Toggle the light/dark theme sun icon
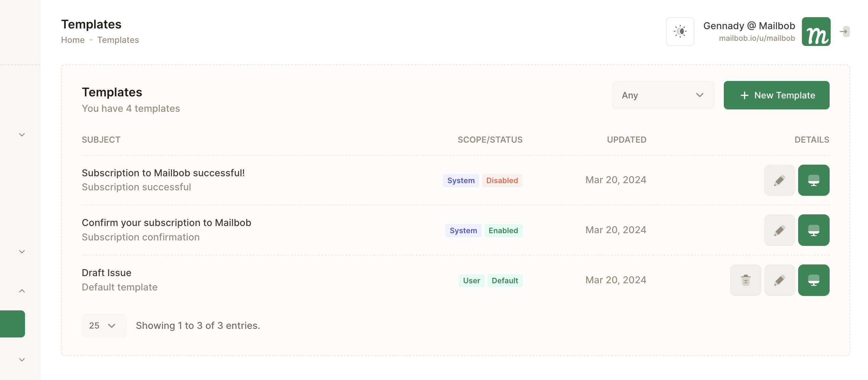Viewport: 868px width, 380px height. 680,32
